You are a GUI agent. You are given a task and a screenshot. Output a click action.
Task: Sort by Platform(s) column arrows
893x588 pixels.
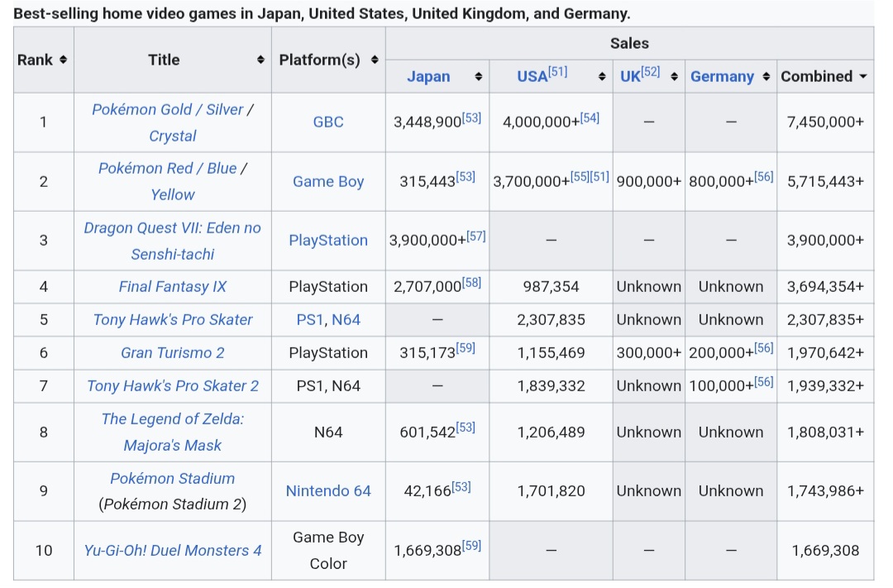375,60
